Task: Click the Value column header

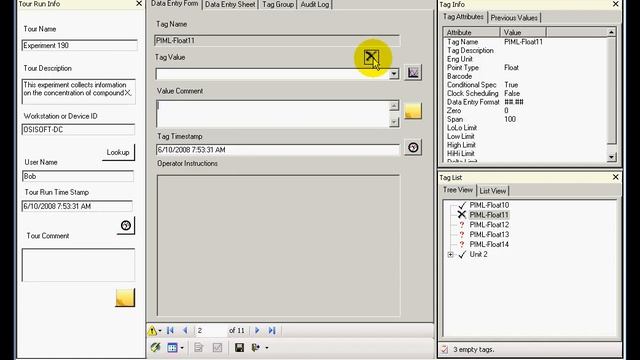Action: pos(523,32)
